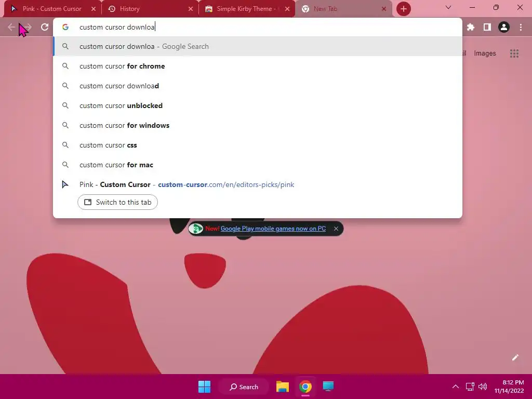The width and height of the screenshot is (532, 399).
Task: Close the New Tab tab
Action: point(384,9)
